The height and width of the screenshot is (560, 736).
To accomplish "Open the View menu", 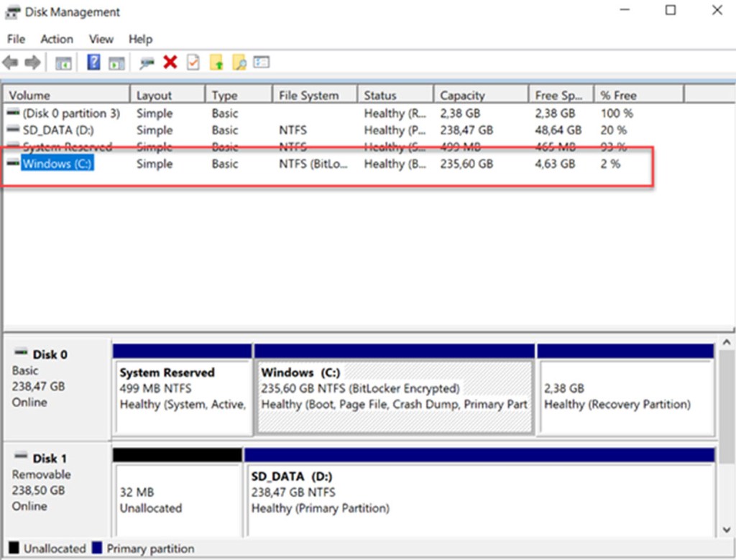I will tap(101, 39).
